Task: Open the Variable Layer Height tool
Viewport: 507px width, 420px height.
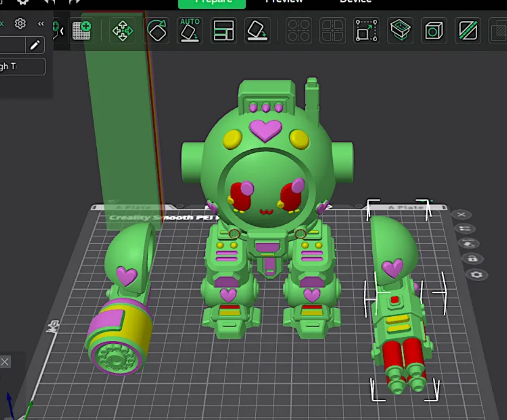Action: (400, 31)
